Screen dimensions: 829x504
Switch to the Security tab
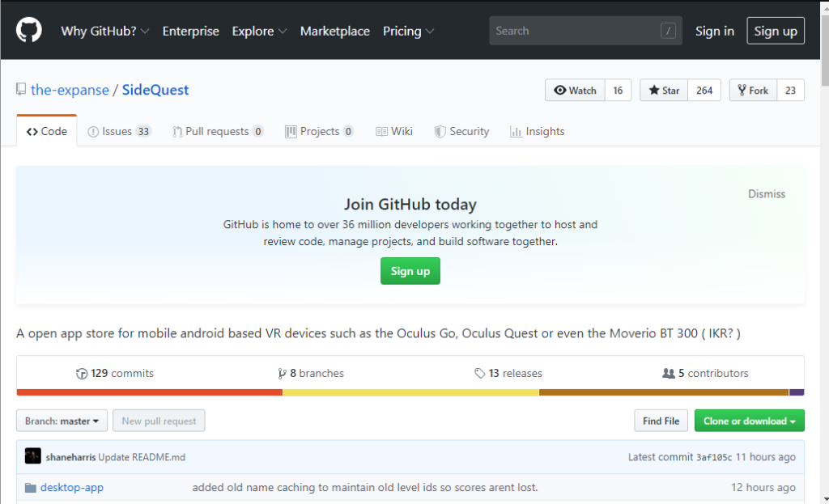[x=461, y=132]
